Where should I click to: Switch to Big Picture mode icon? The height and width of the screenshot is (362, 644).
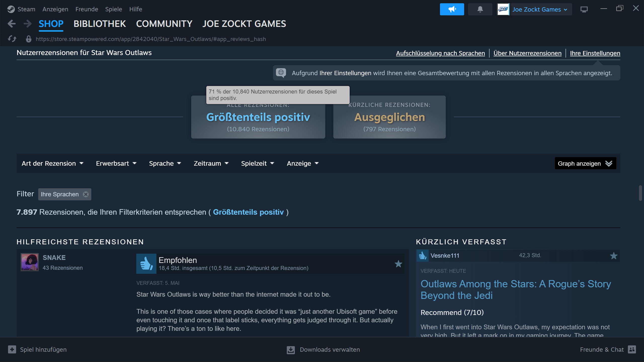[x=584, y=9]
